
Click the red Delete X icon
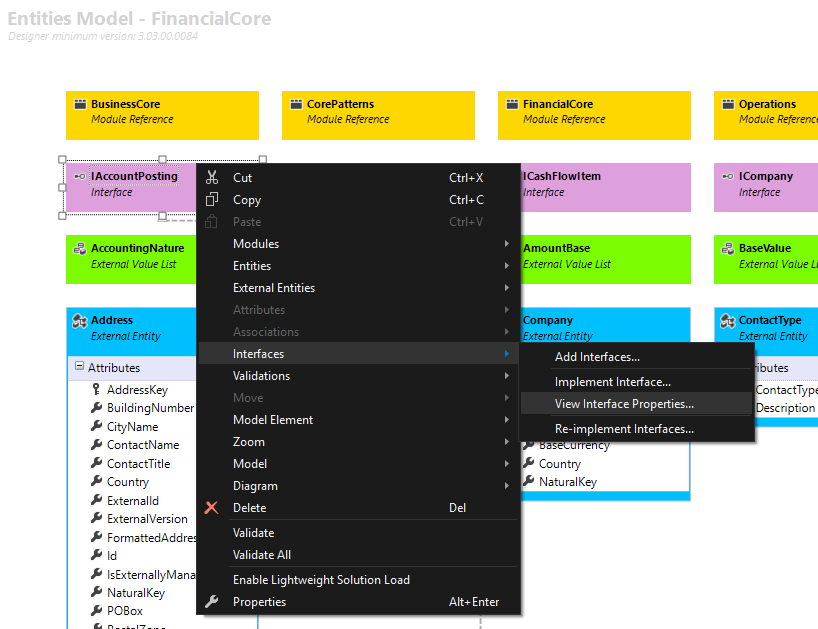tap(211, 507)
